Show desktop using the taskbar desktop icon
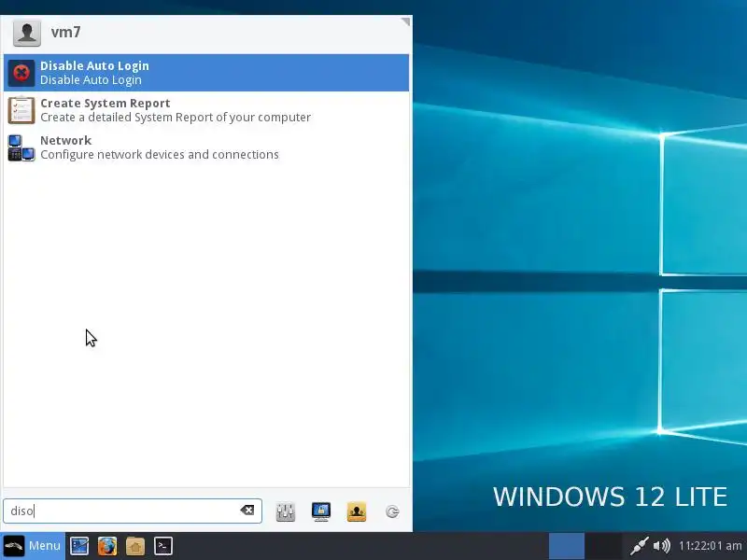 click(x=79, y=546)
